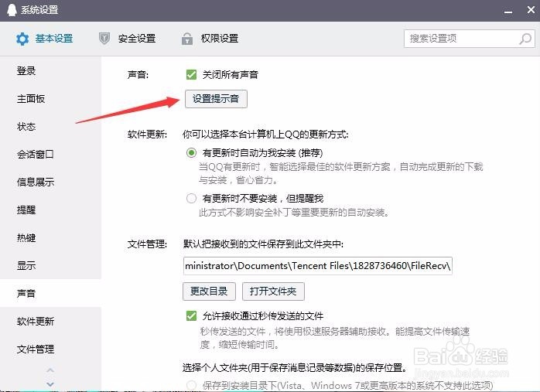Toggle the 关闭所有声音 checkbox

click(191, 74)
